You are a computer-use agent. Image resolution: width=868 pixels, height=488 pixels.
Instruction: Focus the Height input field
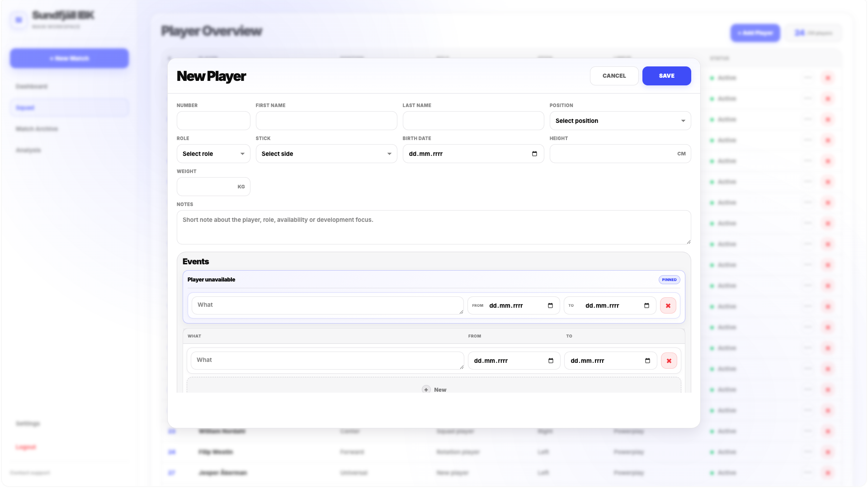coord(620,154)
